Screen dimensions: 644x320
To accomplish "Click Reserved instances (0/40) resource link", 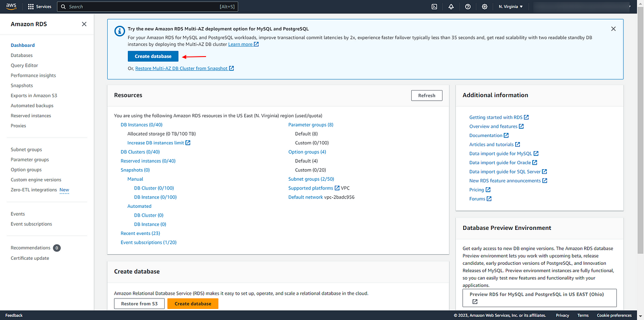I will pos(148,161).
